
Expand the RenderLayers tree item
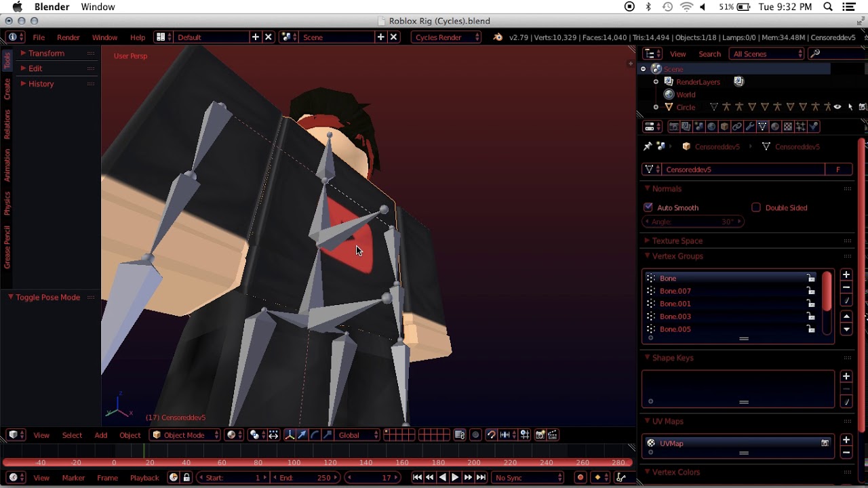pos(656,81)
